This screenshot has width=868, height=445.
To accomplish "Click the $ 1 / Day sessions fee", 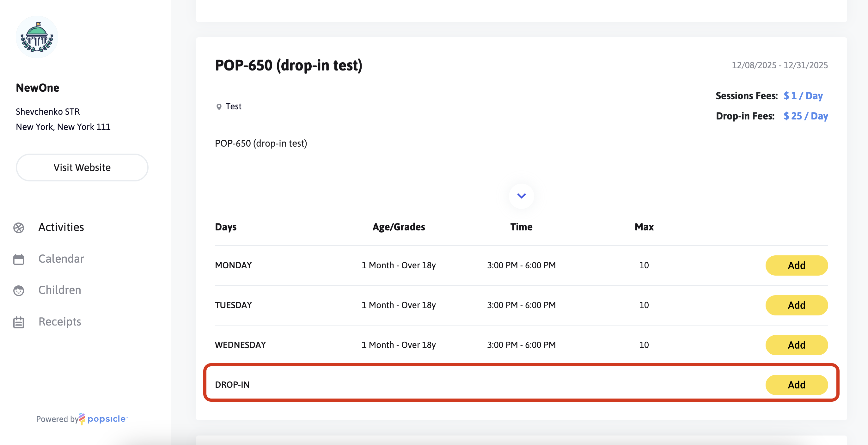I will [803, 96].
